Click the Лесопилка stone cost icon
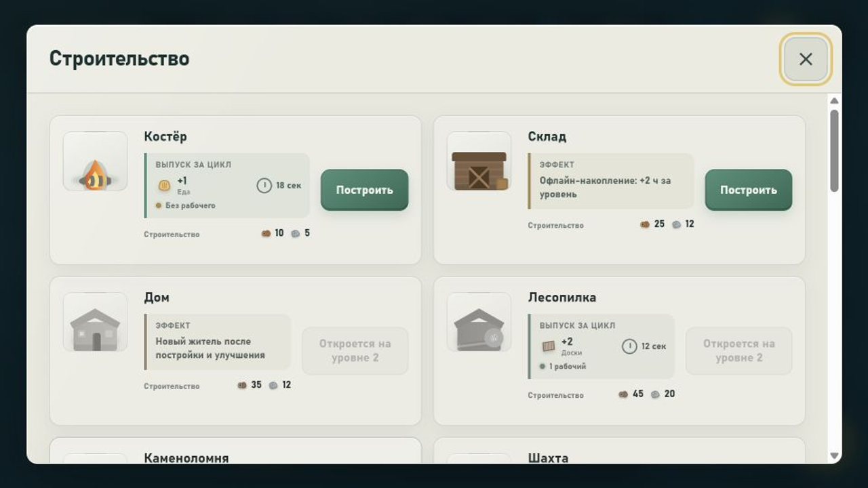 [x=655, y=394]
